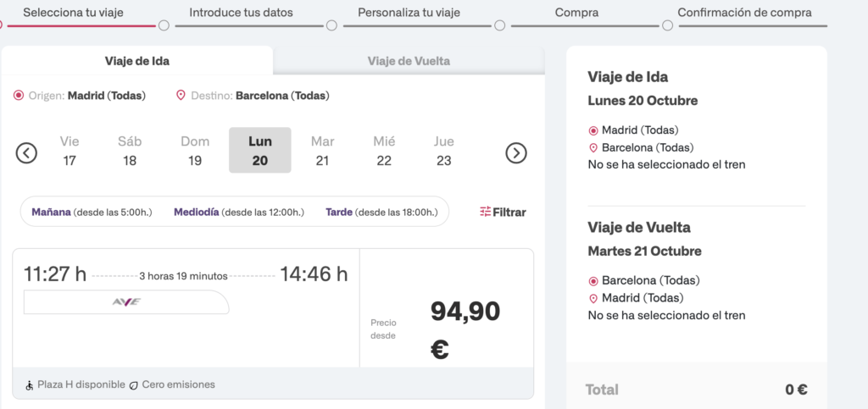Screen dimensions: 868x409
Task: Select Vie 17 date
Action: point(70,151)
